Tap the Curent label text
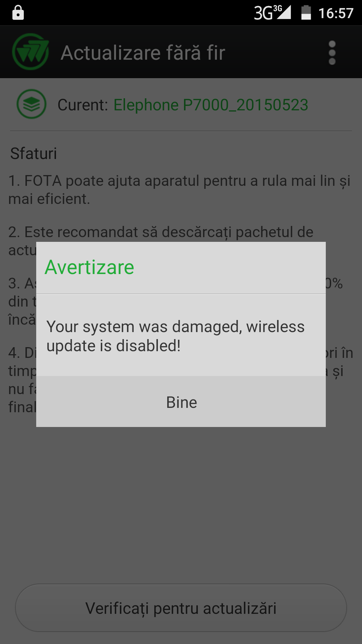362x644 pixels. click(82, 105)
